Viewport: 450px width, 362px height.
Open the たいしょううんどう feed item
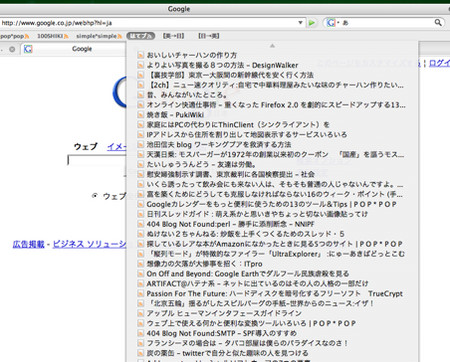coord(272,164)
